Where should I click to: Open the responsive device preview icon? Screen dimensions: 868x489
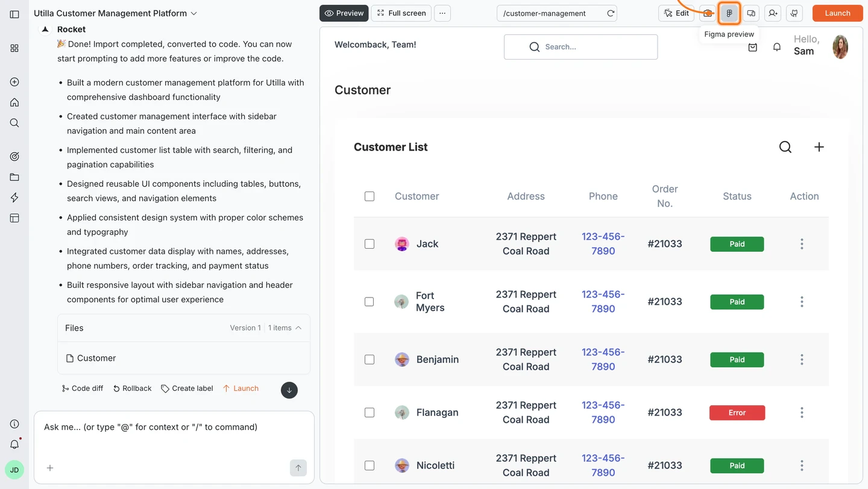[751, 13]
